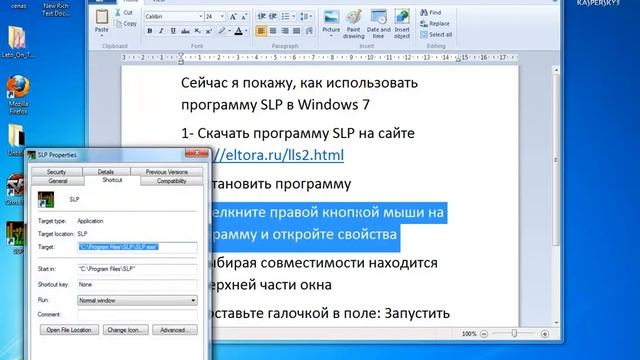Expand the bullet list style arrow
640x360 pixels.
tap(293, 16)
